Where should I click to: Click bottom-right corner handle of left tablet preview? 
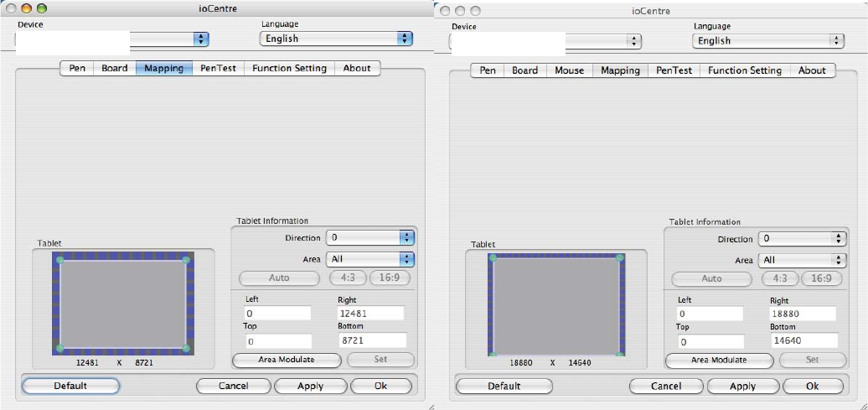[x=186, y=348]
